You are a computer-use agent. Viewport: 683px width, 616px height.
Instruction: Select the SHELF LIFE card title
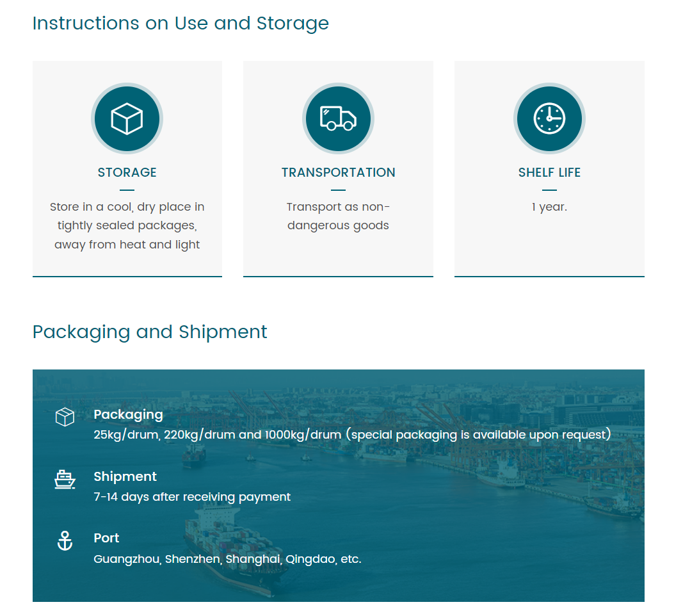click(549, 172)
